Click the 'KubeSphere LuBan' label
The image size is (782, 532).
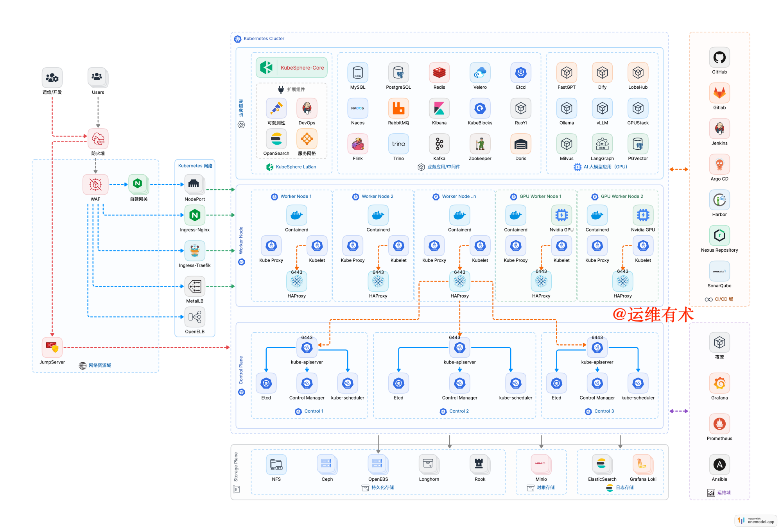point(296,167)
